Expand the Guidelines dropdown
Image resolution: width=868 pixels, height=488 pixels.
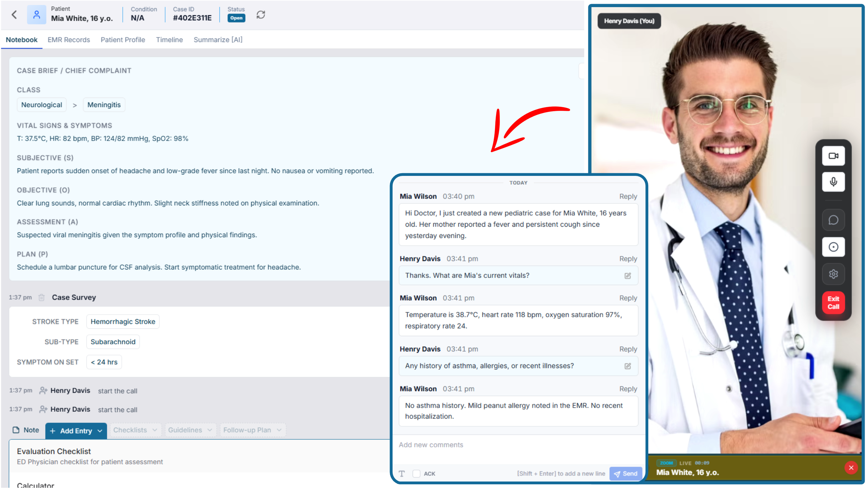[190, 430]
